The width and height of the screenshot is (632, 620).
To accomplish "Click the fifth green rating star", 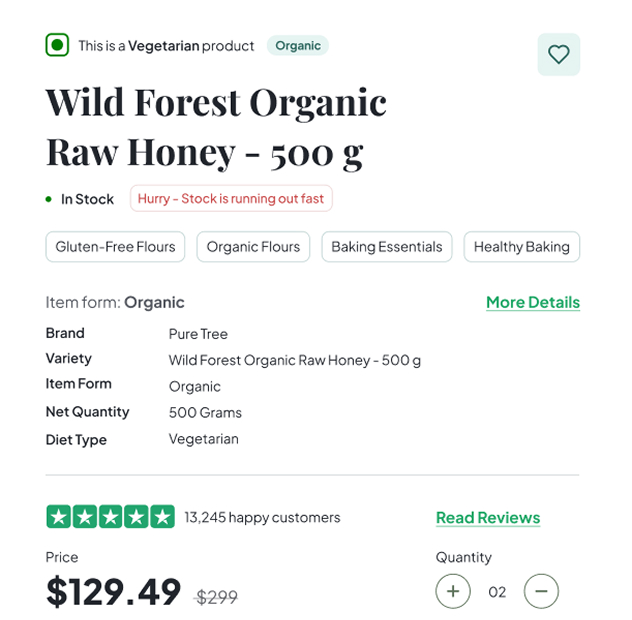I will pyautogui.click(x=162, y=516).
